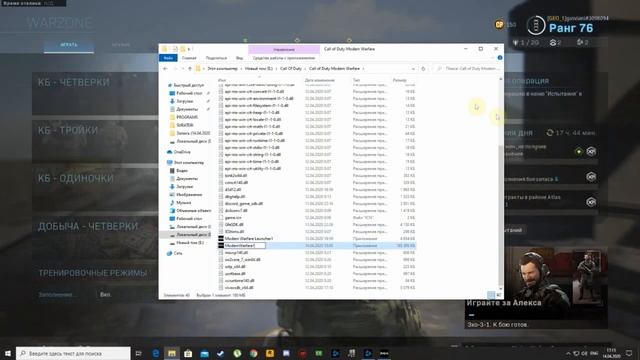Sort files by Дата изменения column
This screenshot has height=360, width=640.
(320, 80)
